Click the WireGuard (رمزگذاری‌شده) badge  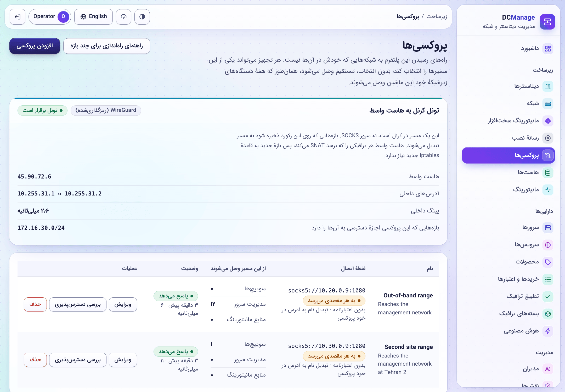(x=106, y=111)
